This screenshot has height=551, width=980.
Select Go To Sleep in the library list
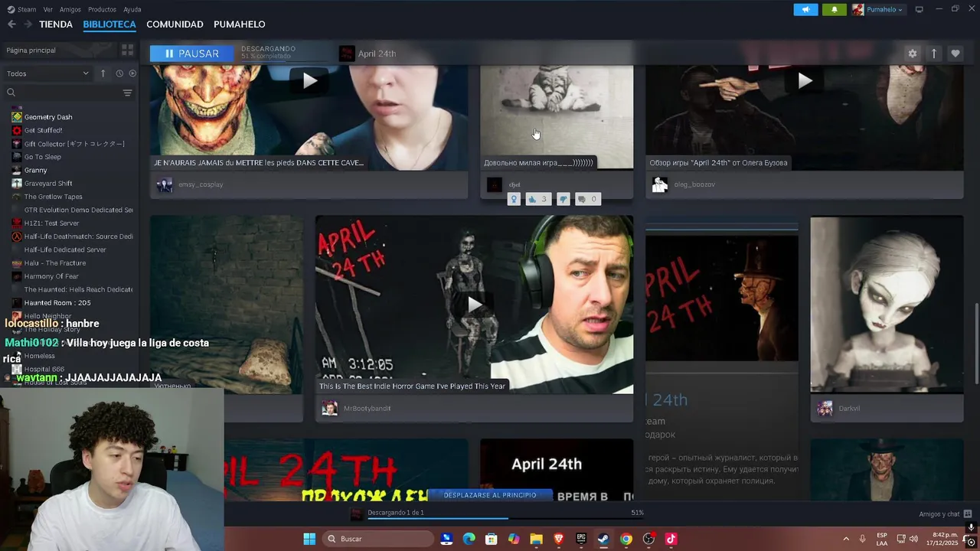42,157
